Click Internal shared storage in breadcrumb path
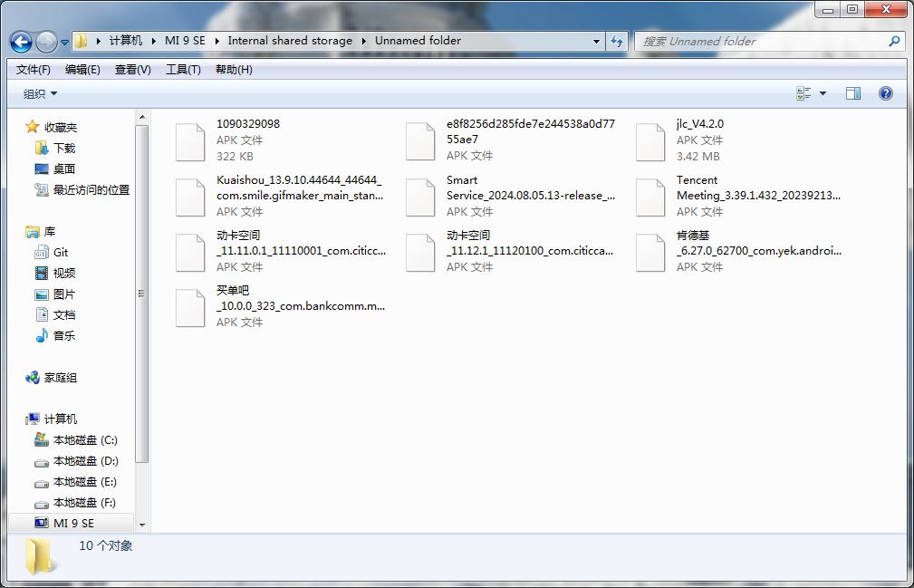The width and height of the screenshot is (914, 588). coord(290,41)
